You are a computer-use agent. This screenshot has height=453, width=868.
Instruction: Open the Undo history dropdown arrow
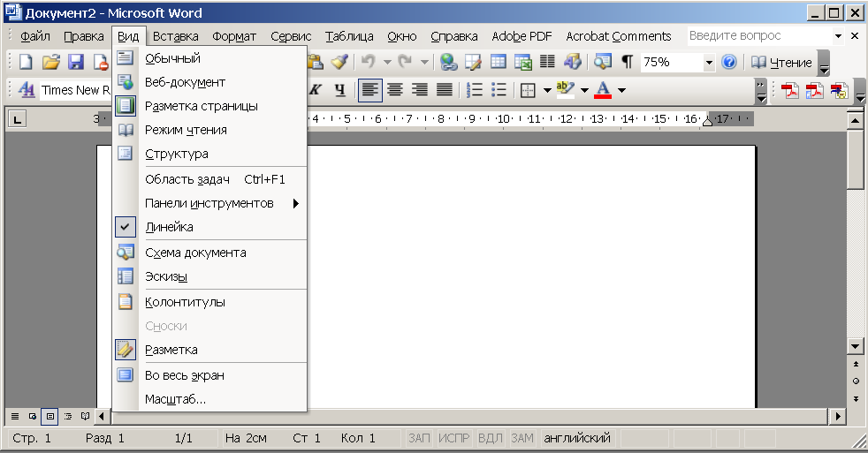point(387,62)
